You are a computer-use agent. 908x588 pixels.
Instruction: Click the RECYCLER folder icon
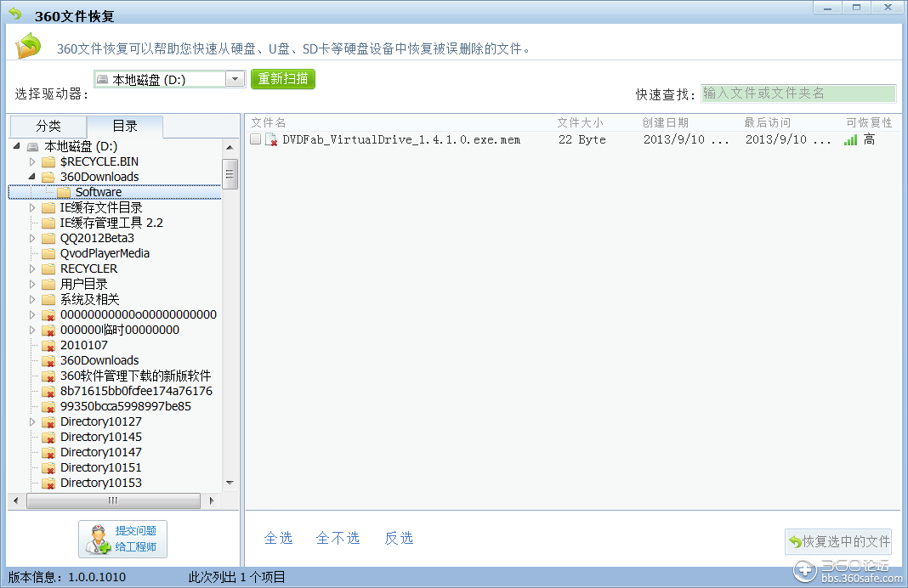click(48, 269)
